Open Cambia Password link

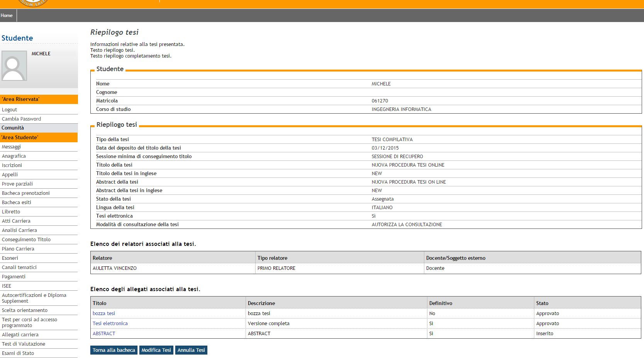pos(21,119)
